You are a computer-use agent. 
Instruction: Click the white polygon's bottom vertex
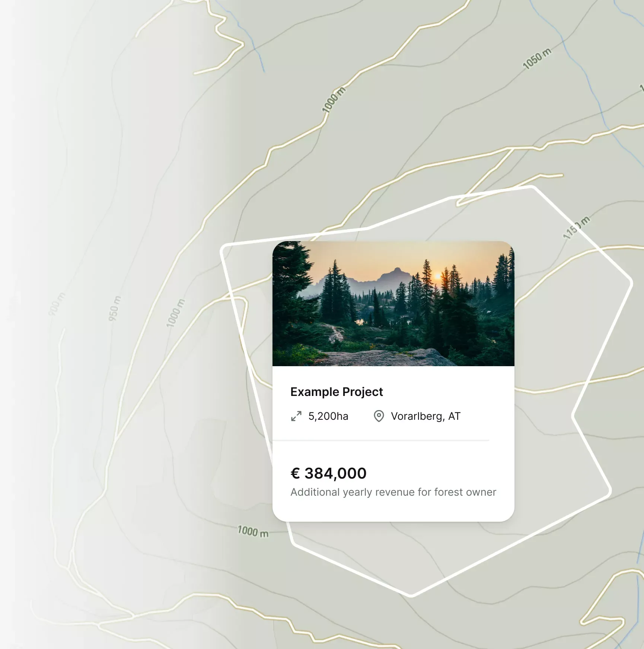tap(411, 596)
